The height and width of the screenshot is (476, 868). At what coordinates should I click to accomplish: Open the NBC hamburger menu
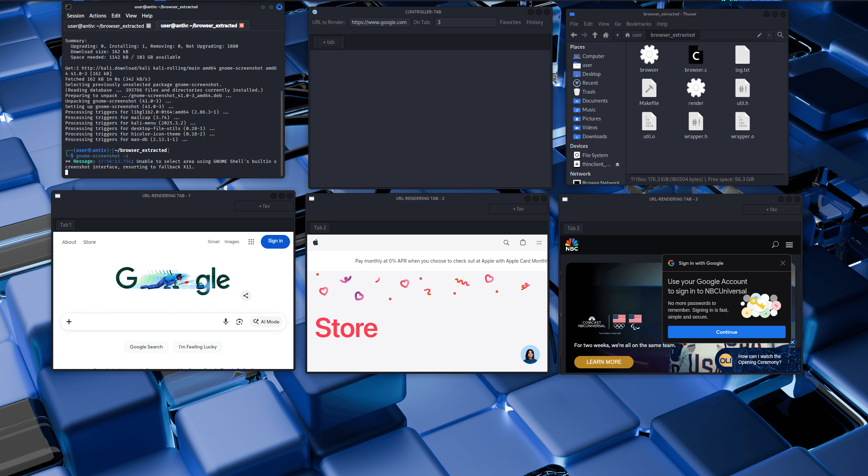point(789,245)
